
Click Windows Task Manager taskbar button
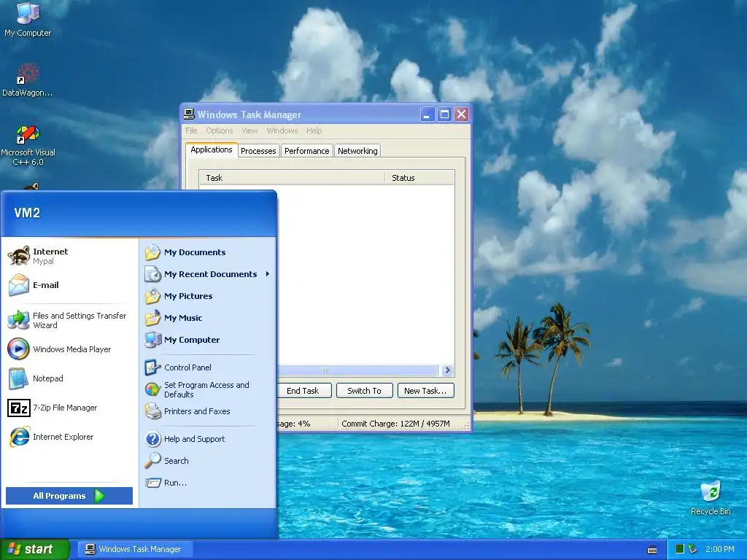(136, 549)
